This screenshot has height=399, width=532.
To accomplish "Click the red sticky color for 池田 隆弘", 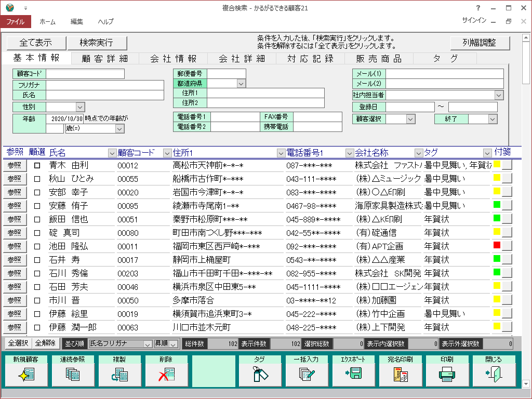I will tap(497, 245).
